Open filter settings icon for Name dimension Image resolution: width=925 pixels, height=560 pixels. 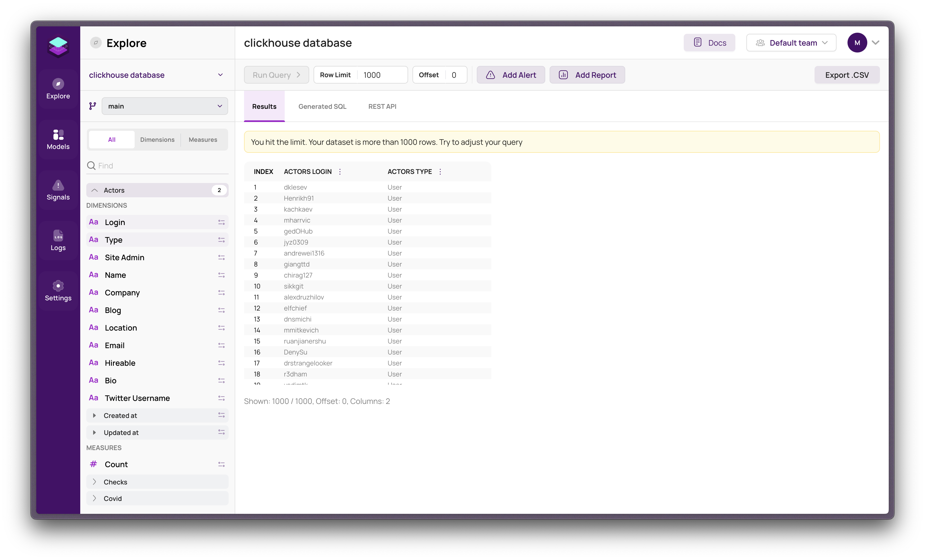click(221, 275)
